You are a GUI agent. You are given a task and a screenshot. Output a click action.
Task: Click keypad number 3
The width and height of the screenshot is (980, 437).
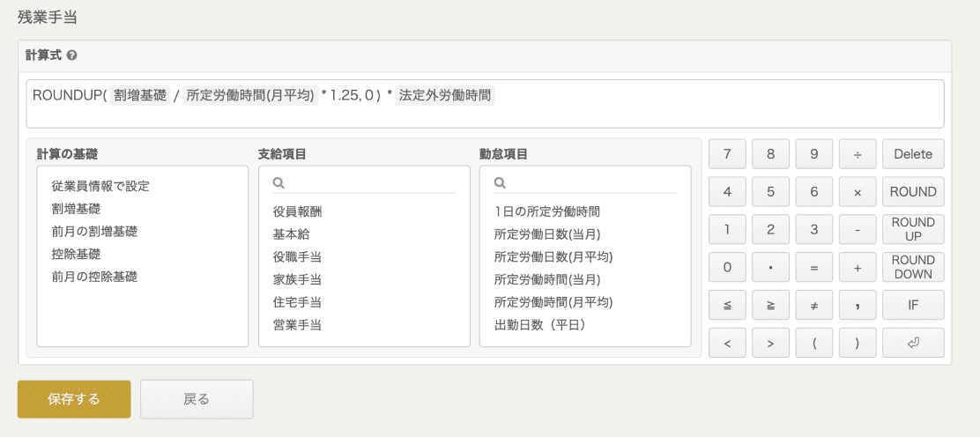coord(813,229)
